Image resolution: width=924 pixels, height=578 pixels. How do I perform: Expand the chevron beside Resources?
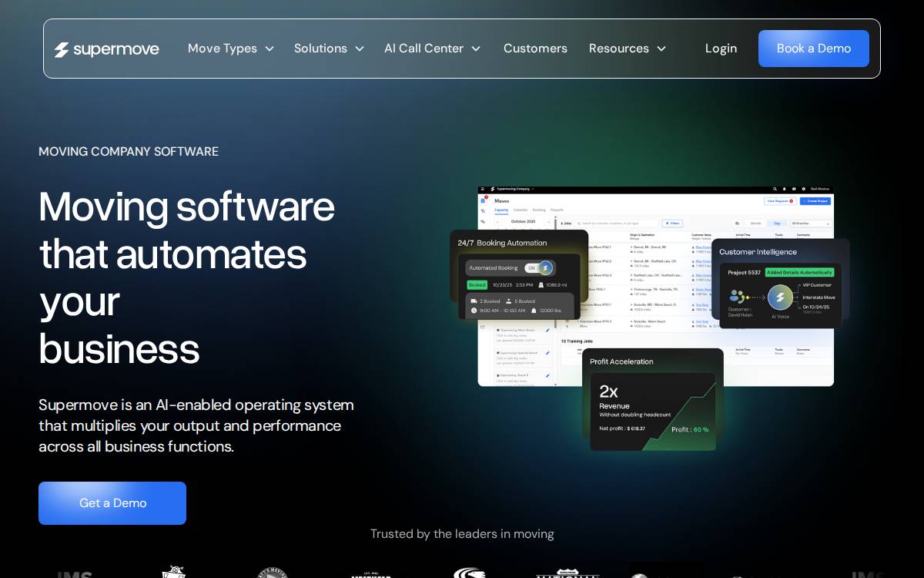click(x=661, y=49)
